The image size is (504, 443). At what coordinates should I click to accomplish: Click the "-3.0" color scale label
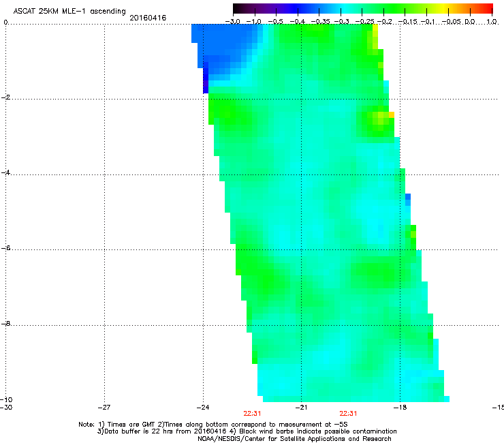click(232, 22)
